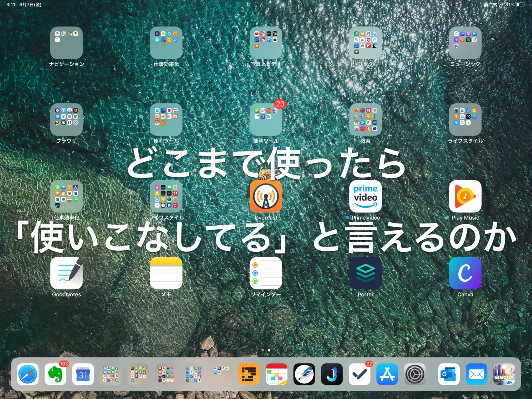This screenshot has height=399, width=532.
Task: Launch the Canva app
Action: [x=465, y=273]
